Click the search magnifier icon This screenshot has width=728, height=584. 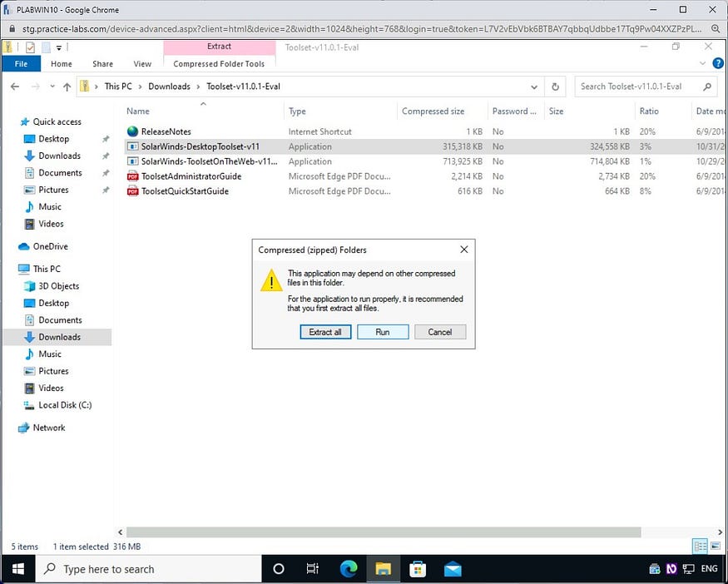point(707,87)
